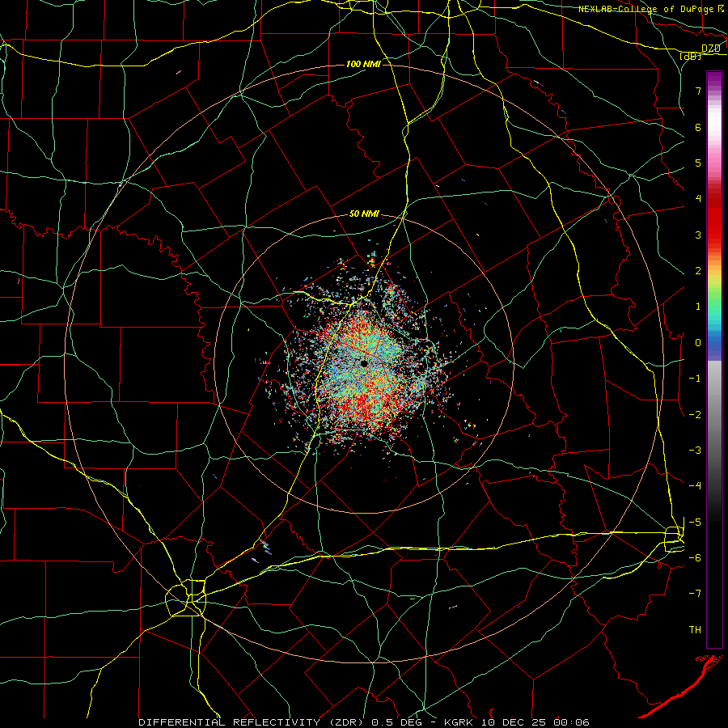Click the Differential Reflectivity KGRK caption text
Viewport: 728px width, 728px height.
364,722
